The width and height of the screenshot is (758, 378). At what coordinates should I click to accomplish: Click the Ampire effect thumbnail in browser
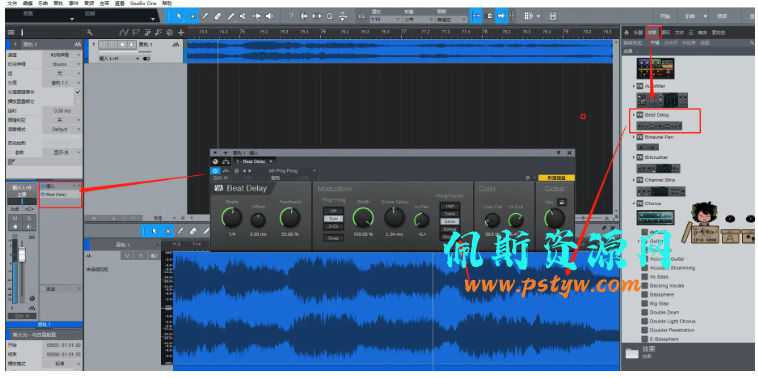(x=655, y=69)
